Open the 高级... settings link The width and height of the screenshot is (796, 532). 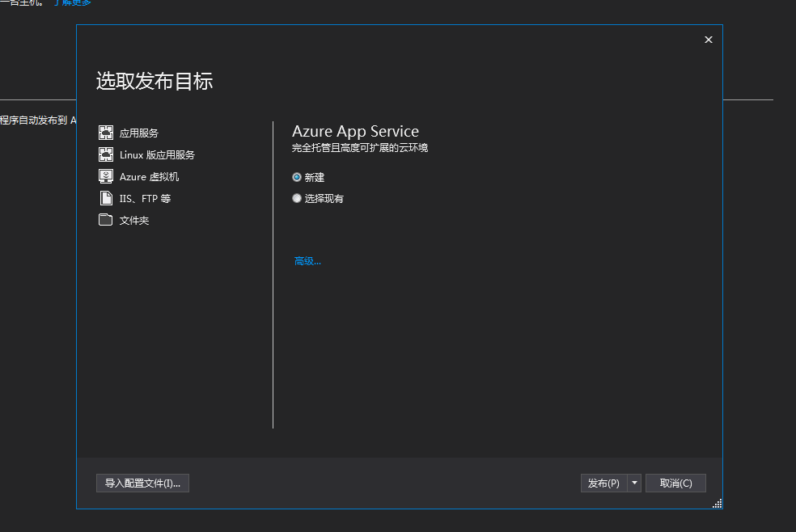[307, 261]
